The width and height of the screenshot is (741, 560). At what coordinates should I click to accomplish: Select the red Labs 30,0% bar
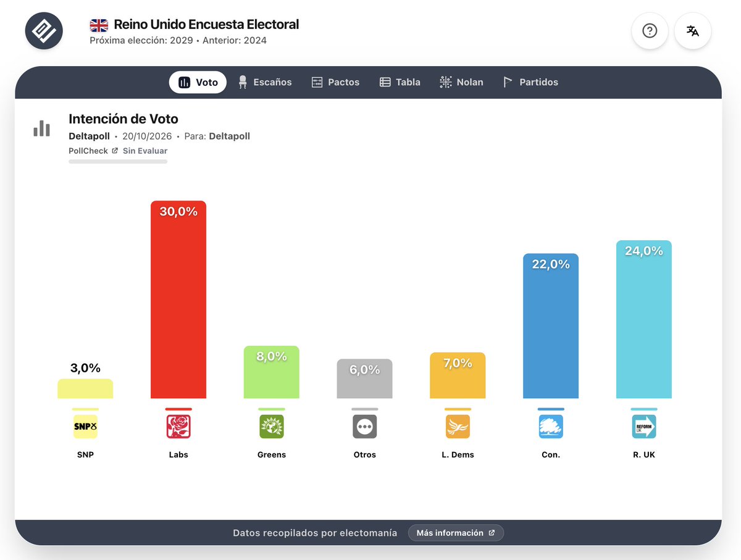(x=178, y=299)
